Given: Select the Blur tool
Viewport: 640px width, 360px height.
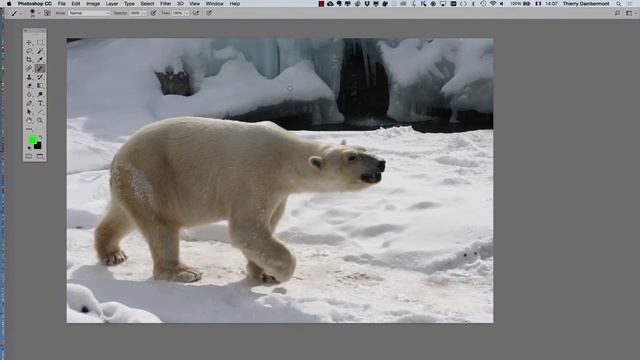Looking at the screenshot, I should [x=29, y=94].
